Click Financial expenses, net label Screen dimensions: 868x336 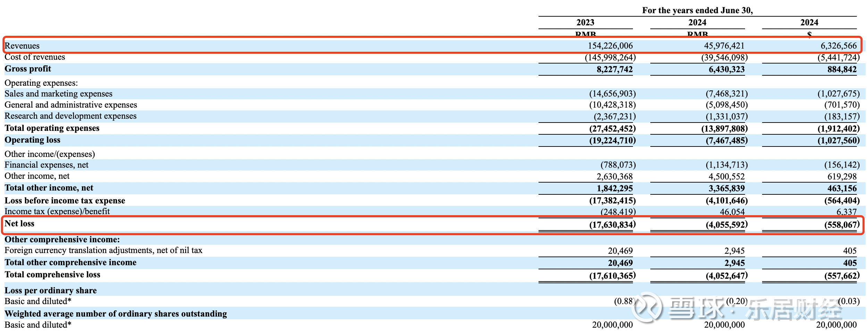(47, 165)
